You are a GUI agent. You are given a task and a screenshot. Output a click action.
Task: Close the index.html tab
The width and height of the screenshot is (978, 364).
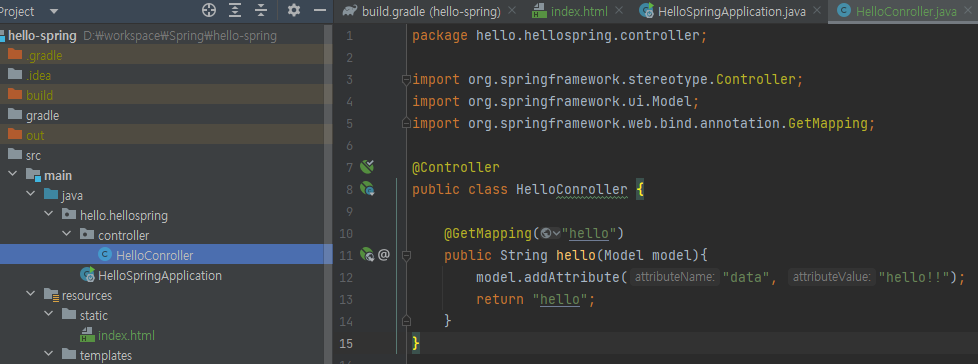tap(619, 11)
